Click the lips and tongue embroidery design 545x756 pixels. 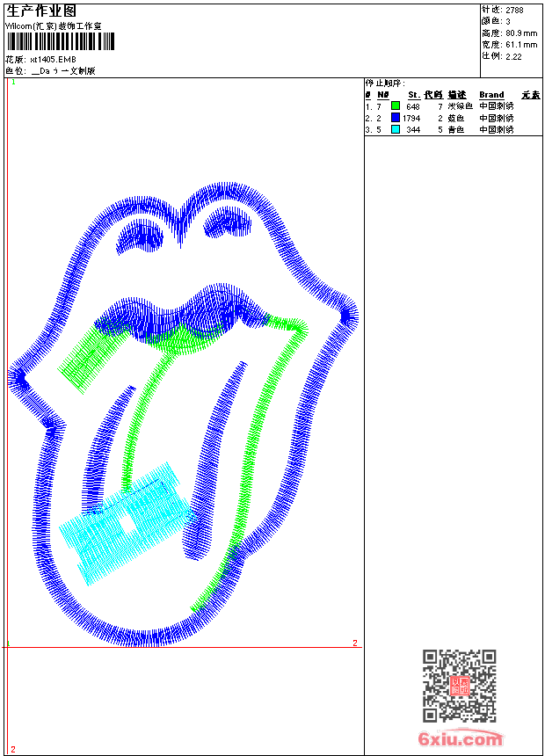click(x=183, y=414)
